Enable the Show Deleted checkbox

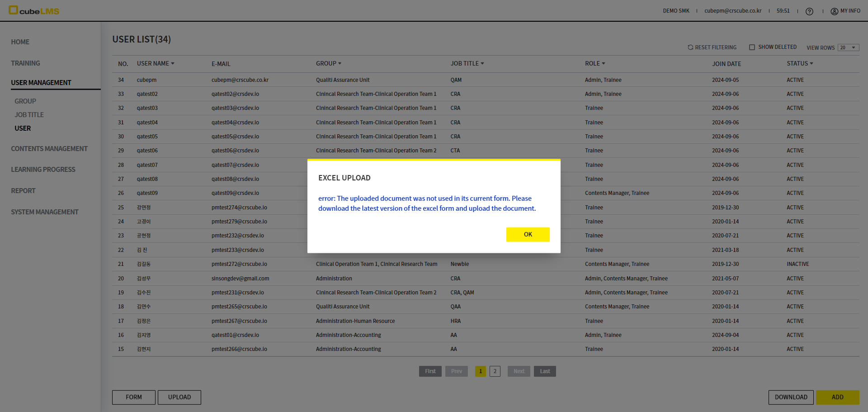[752, 47]
